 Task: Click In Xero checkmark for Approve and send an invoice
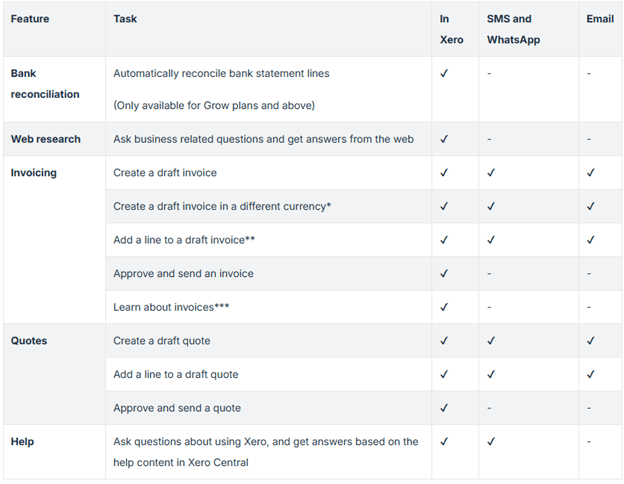[444, 273]
